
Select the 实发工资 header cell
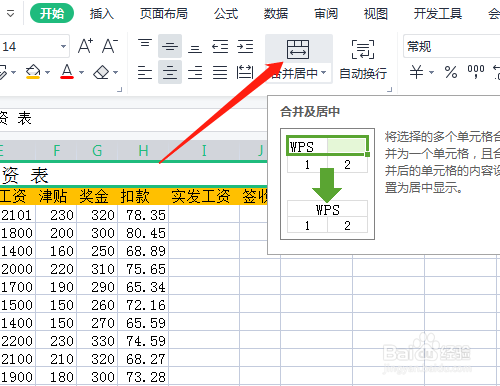coord(204,196)
